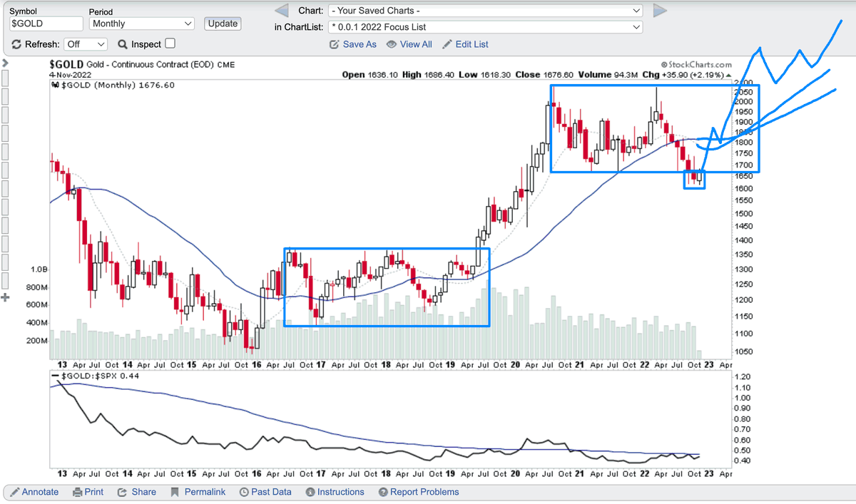Click the Instructions info icon

[x=310, y=492]
